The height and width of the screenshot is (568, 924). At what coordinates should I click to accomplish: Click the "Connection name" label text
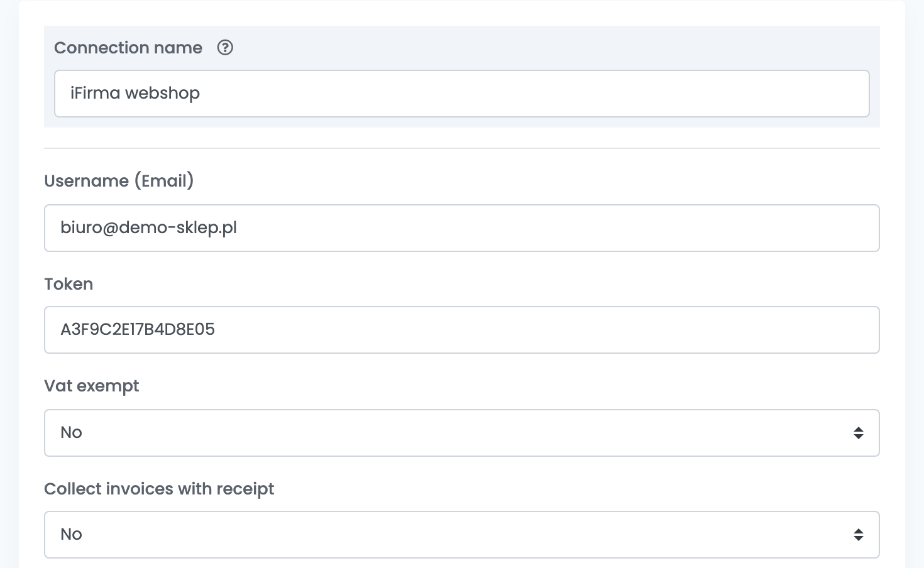tap(128, 48)
